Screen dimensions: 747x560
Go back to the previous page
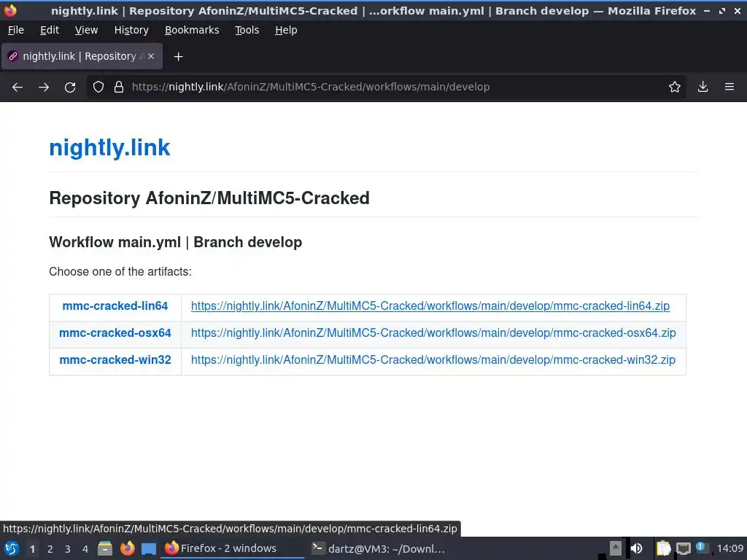point(18,87)
